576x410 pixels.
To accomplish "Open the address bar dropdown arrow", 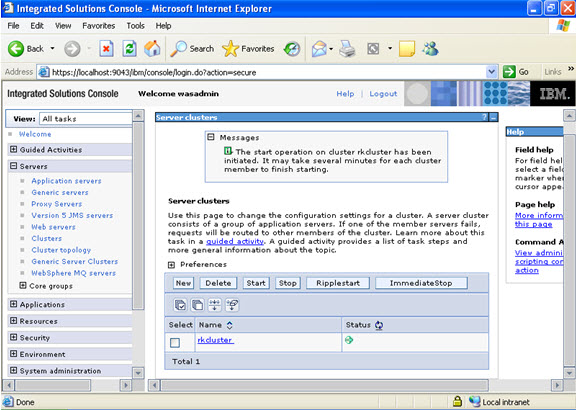I will point(492,72).
